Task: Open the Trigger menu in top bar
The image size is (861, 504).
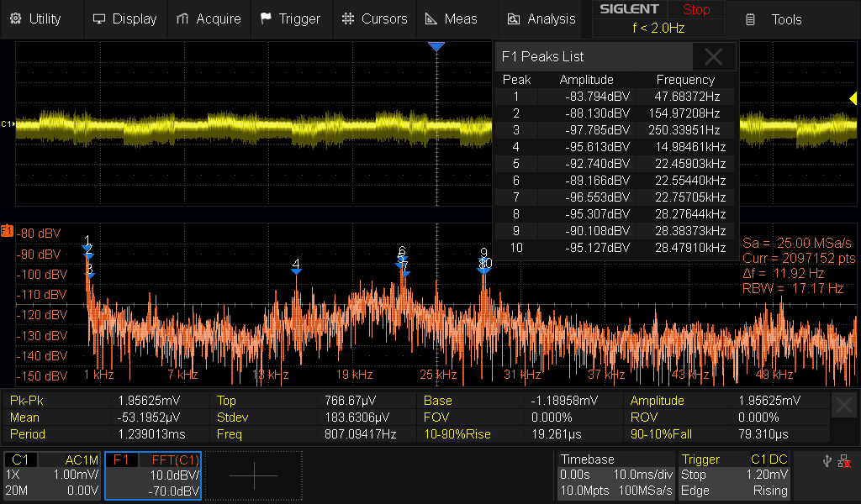Action: click(290, 18)
